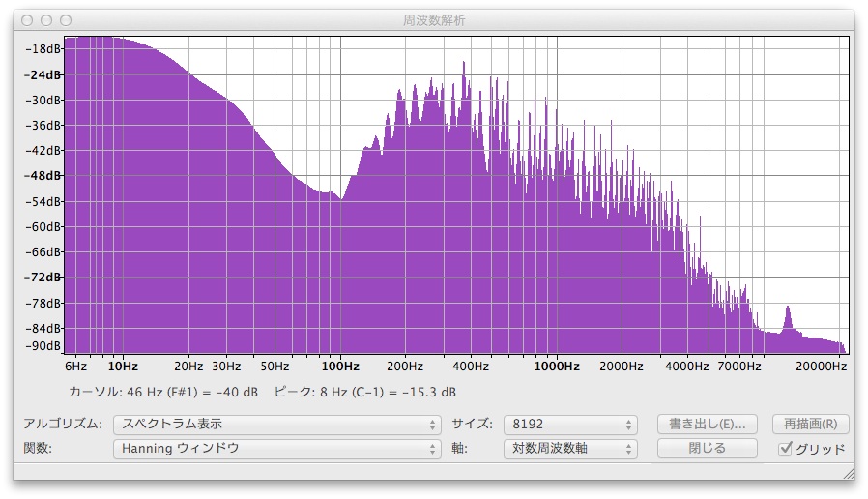Image resolution: width=868 pixels, height=499 pixels.
Task: Open the サイズ dropdown showing 8192
Action: tap(570, 425)
